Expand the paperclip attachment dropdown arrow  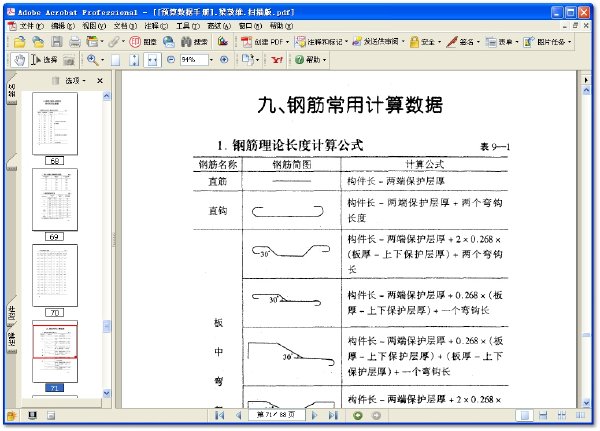pyautogui.click(x=123, y=41)
